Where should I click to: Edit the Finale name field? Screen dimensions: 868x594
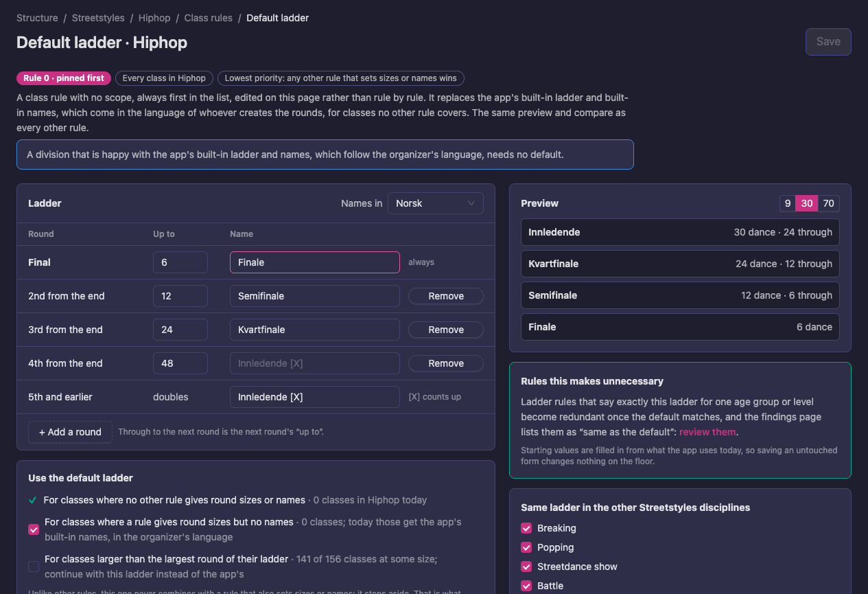click(315, 262)
